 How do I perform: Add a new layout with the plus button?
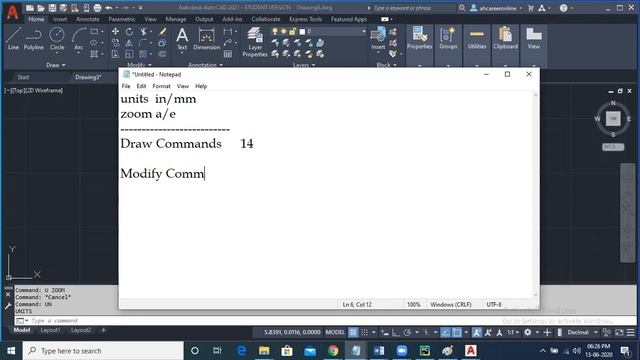click(103, 330)
